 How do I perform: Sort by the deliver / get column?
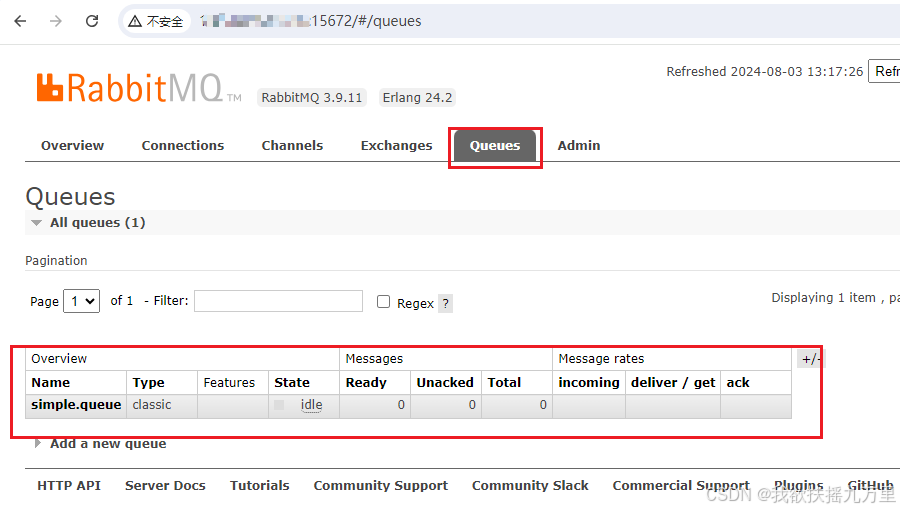point(673,383)
